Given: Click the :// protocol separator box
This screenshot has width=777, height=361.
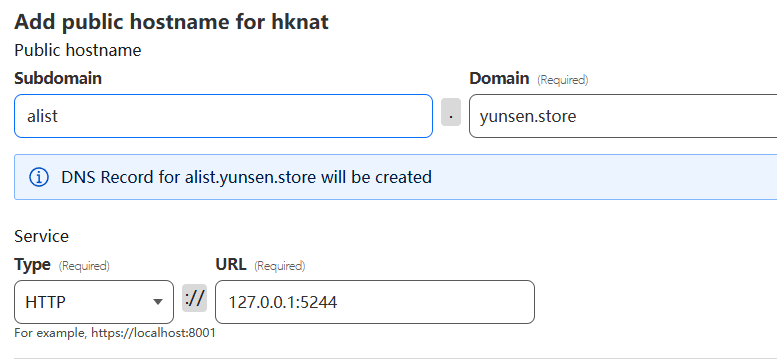Looking at the screenshot, I should [x=194, y=298].
